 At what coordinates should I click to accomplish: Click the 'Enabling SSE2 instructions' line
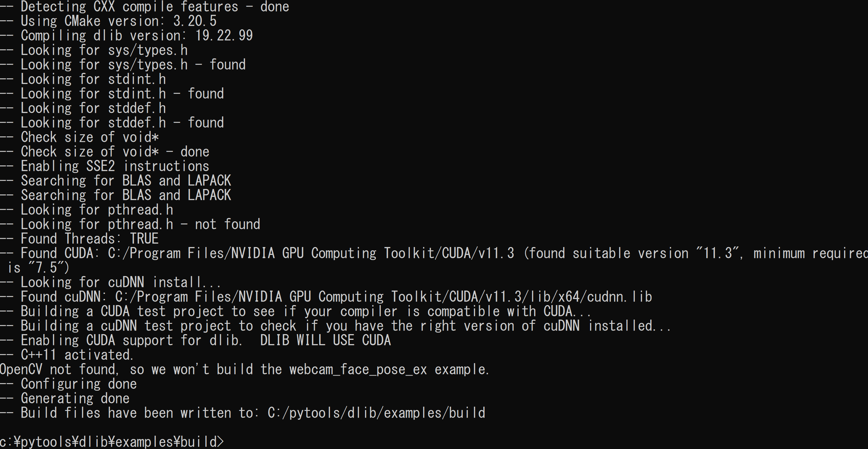point(104,166)
